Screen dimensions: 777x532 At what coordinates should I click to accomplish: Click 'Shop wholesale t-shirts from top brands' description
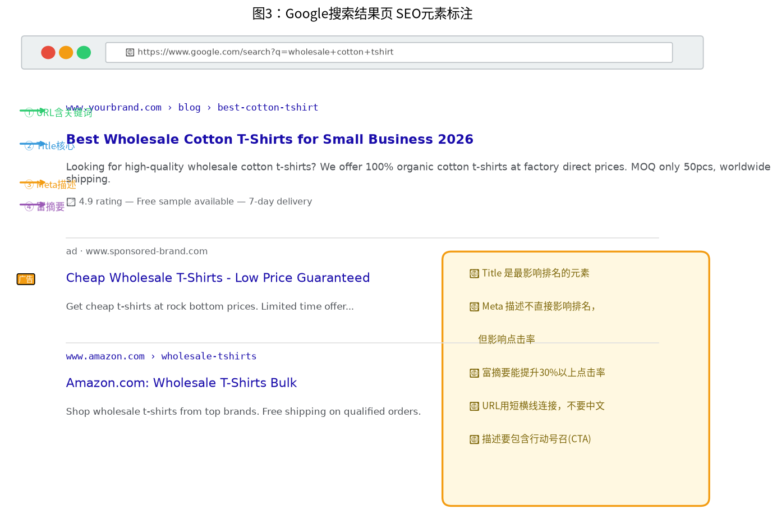point(243,411)
